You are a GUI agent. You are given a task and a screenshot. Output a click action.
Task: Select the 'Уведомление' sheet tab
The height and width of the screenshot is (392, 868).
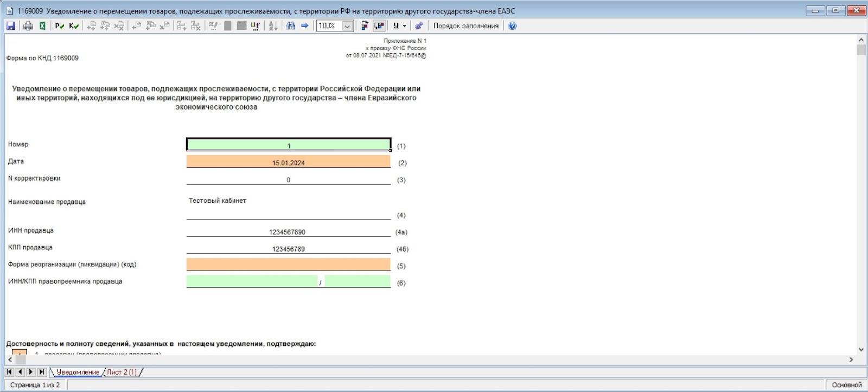point(78,372)
